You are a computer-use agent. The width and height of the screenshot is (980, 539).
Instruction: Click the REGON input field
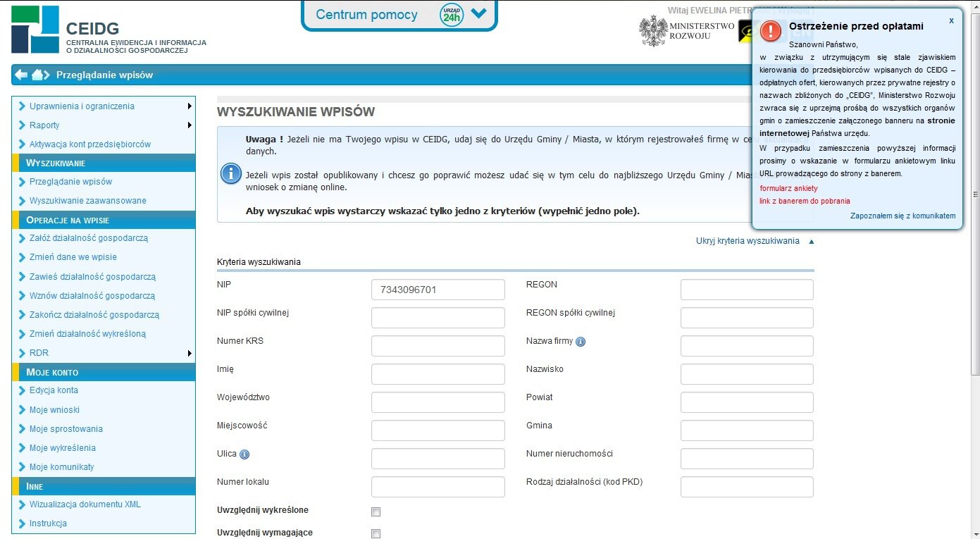pyautogui.click(x=747, y=290)
